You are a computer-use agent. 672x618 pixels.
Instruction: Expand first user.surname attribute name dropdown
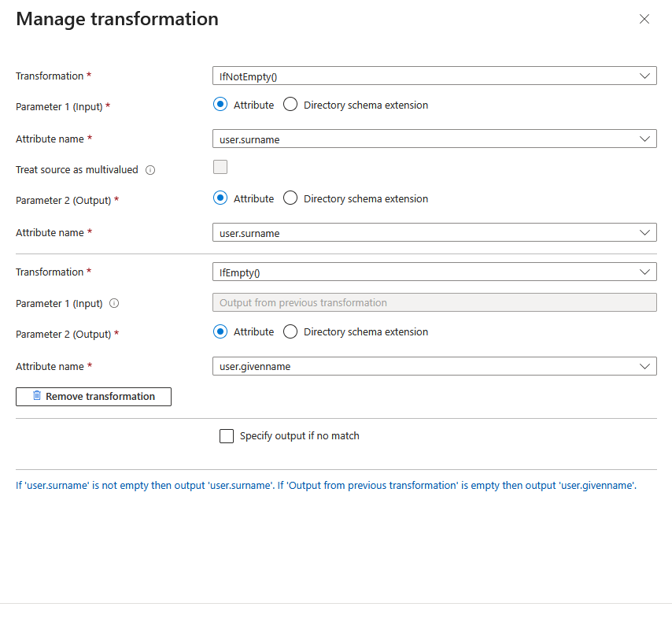click(x=434, y=139)
